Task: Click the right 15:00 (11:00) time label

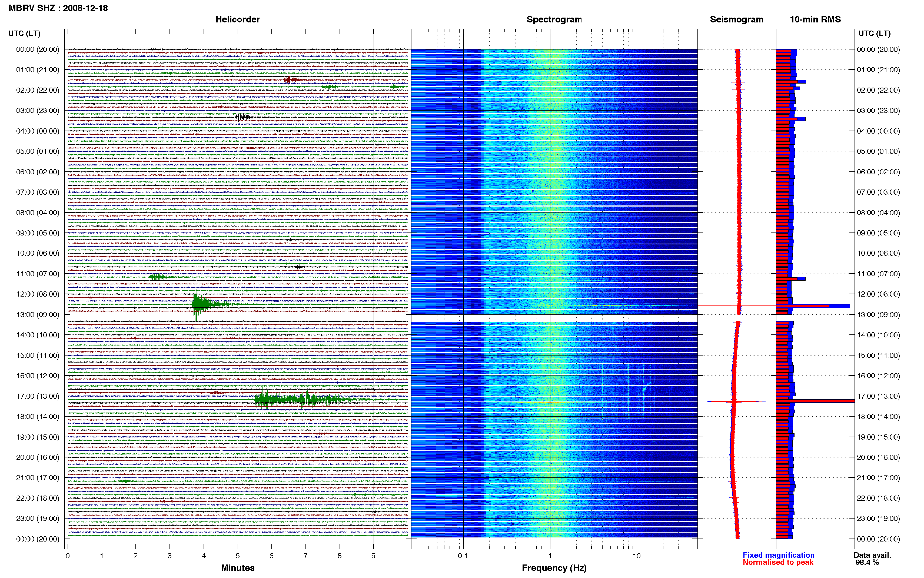Action: coord(878,355)
